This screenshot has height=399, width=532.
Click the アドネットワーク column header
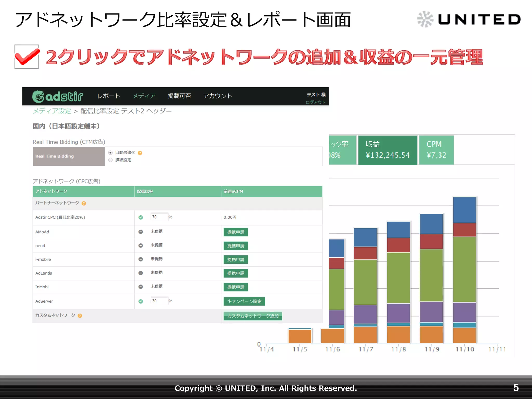[x=83, y=191]
